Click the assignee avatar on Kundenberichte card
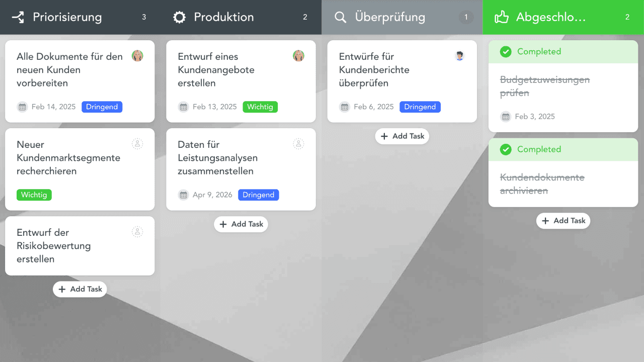Image resolution: width=644 pixels, height=362 pixels. (x=459, y=56)
